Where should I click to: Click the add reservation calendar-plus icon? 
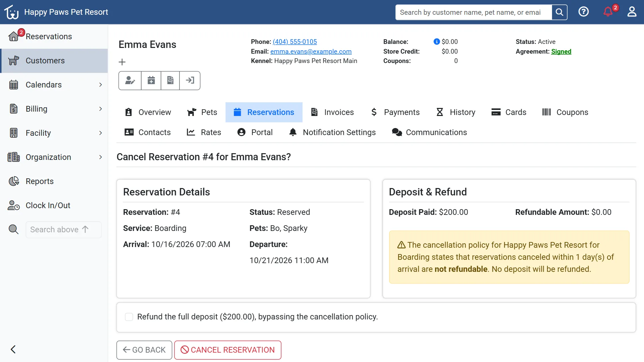[x=151, y=80]
